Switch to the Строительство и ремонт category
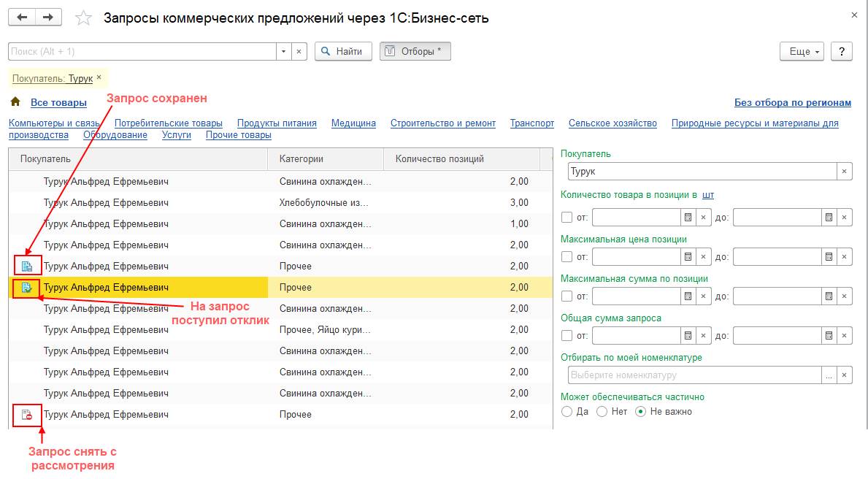 click(x=442, y=123)
